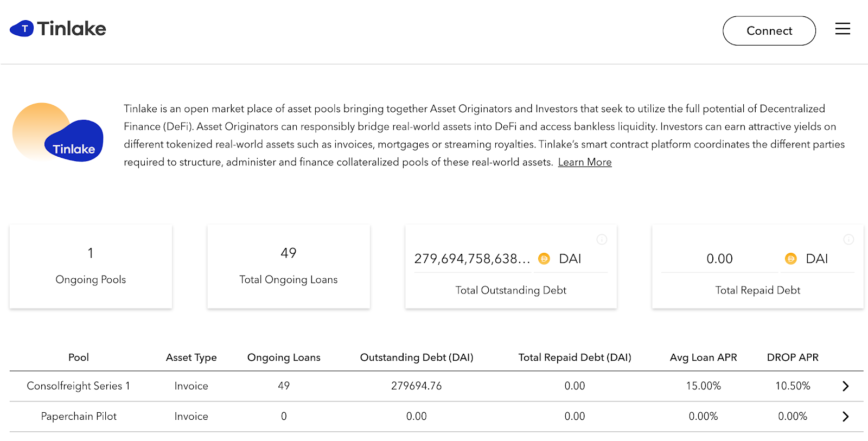
Task: Open Paperchain Pilot row chevron
Action: (x=845, y=417)
